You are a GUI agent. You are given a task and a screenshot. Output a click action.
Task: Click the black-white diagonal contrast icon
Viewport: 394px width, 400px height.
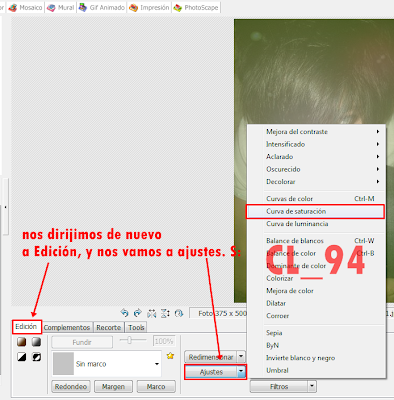pyautogui.click(x=22, y=357)
